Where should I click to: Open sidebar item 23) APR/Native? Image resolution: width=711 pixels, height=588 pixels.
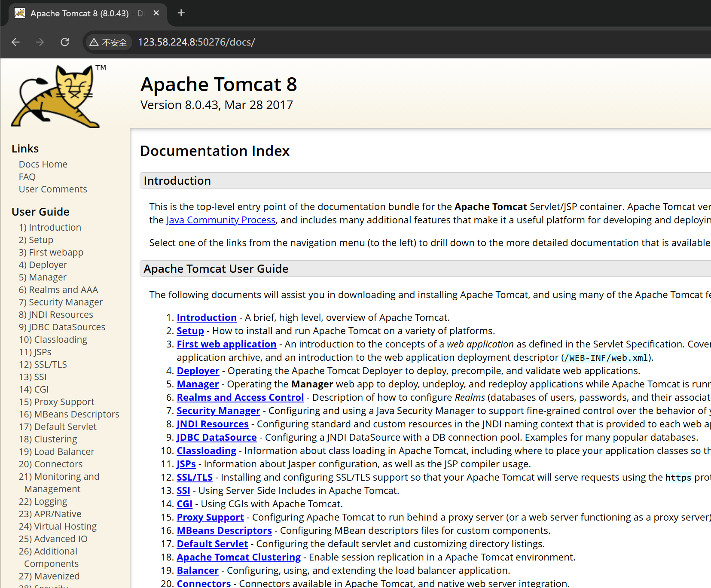coord(50,514)
